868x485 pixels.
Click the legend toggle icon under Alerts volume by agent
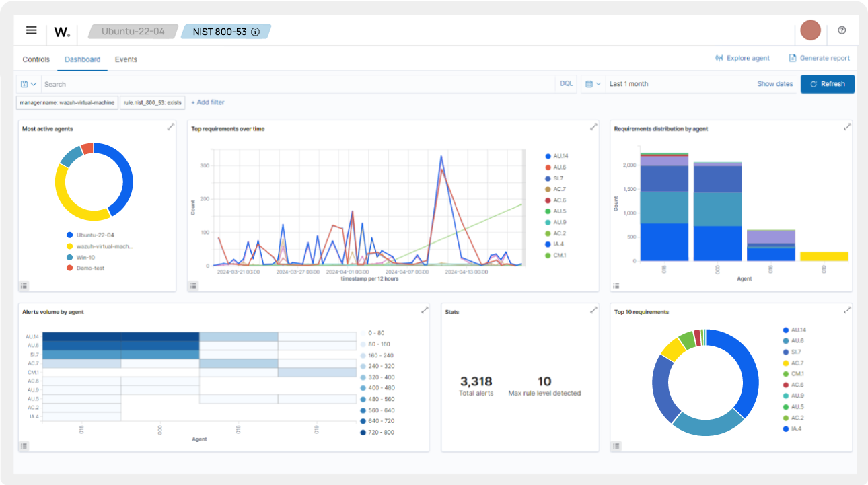[24, 445]
